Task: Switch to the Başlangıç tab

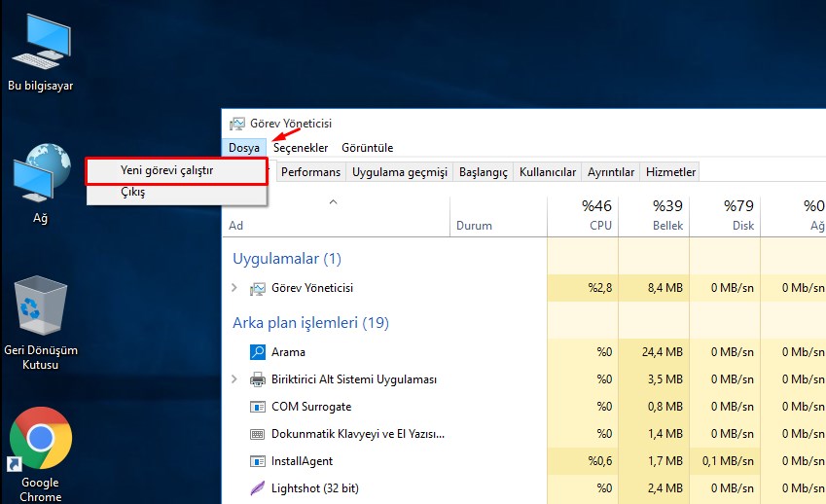Action: (x=484, y=172)
